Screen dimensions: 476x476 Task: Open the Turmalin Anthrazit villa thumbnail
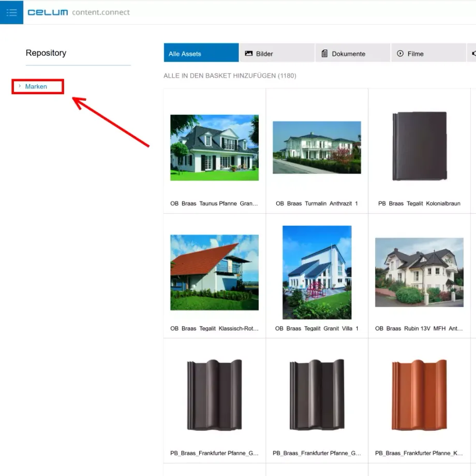317,147
